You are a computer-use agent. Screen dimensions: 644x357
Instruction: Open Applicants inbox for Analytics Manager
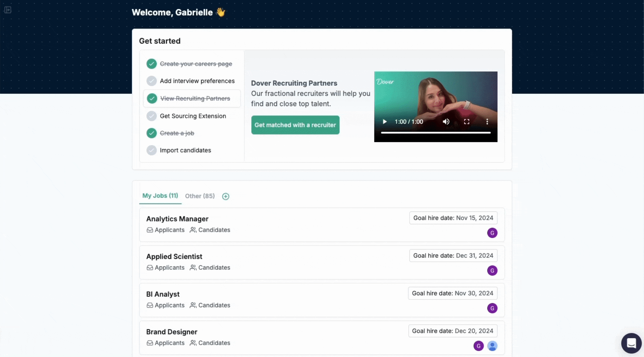point(166,230)
